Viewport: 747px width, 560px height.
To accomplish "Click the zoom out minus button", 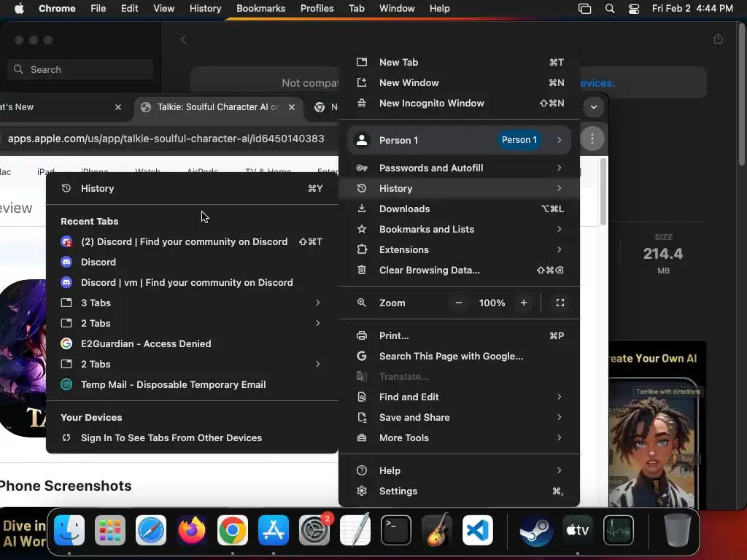I will (458, 303).
